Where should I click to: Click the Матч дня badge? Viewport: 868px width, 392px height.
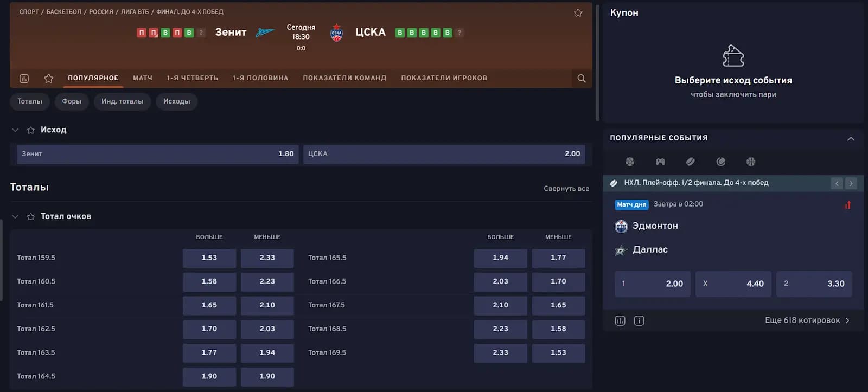click(631, 205)
